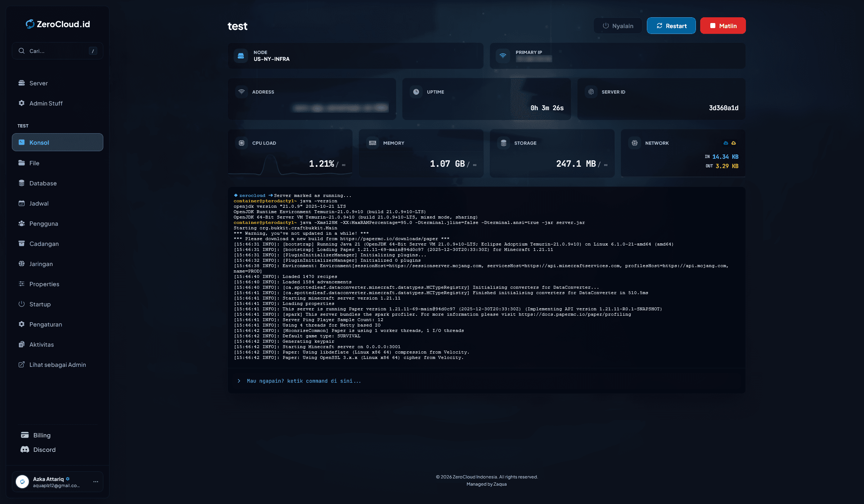Click the ZeroCloud.id logo
The height and width of the screenshot is (504, 864).
click(58, 24)
